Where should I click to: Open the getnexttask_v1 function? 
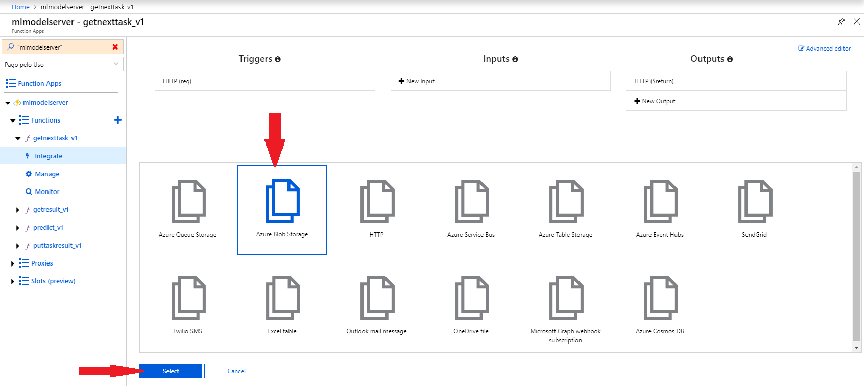[x=55, y=138]
